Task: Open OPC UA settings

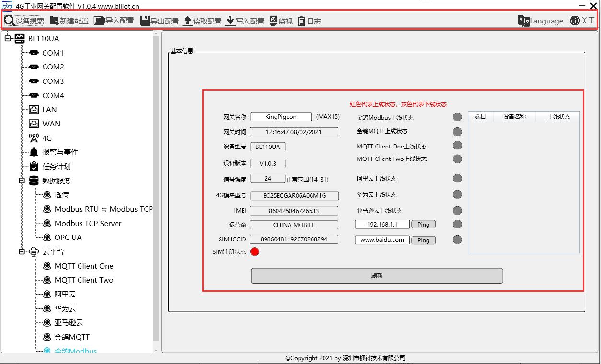Action: (68, 238)
